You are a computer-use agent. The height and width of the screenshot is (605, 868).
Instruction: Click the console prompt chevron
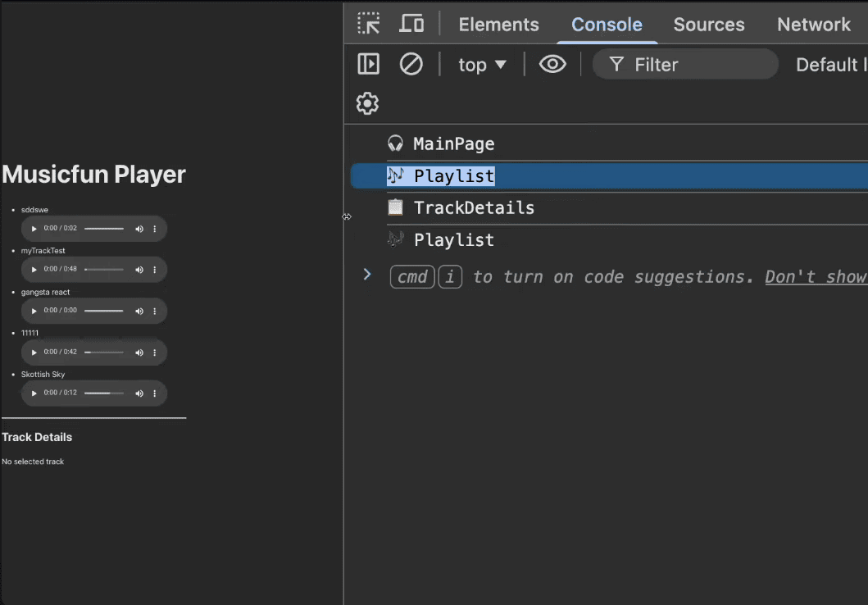(367, 275)
